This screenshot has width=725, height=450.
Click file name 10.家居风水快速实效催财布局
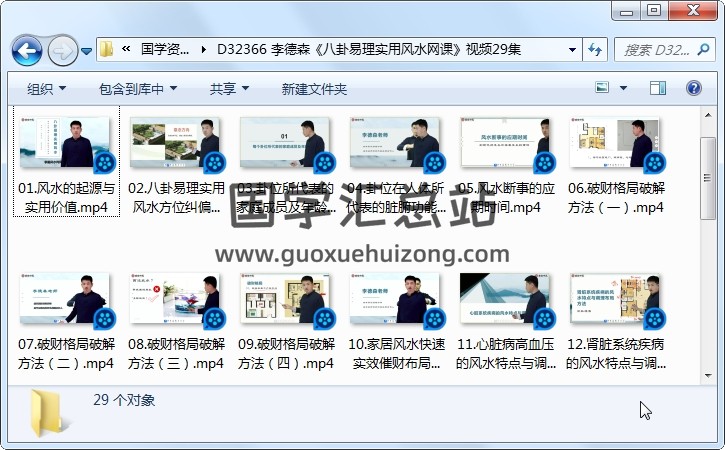point(396,354)
